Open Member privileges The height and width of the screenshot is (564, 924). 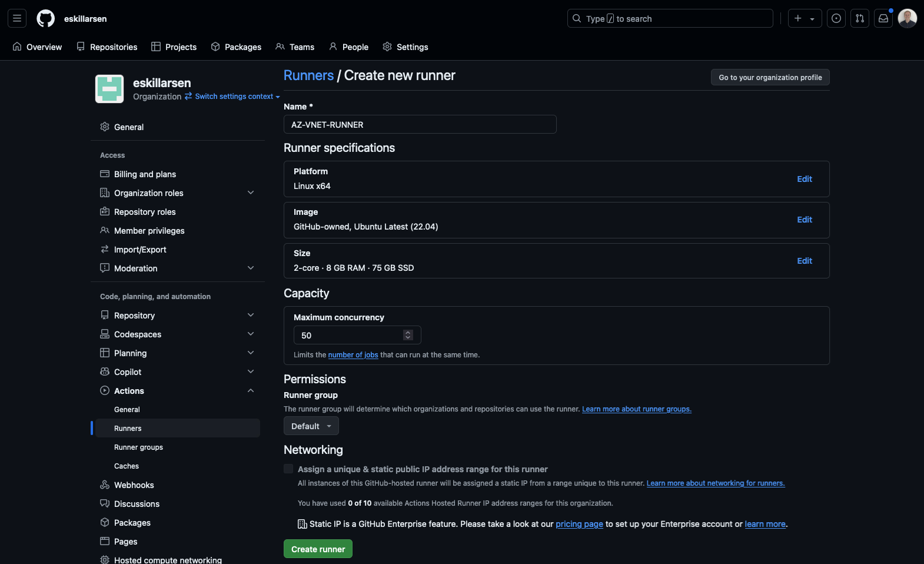pyautogui.click(x=178, y=230)
